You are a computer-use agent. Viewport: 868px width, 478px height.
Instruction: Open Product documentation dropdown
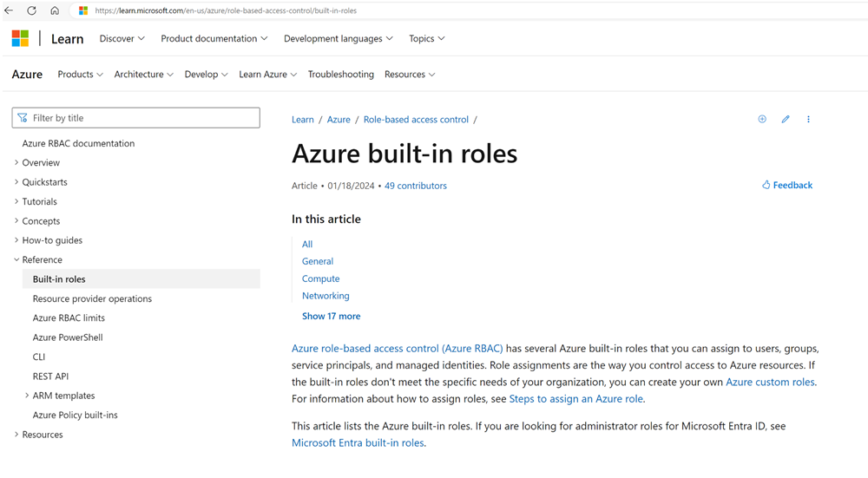(214, 38)
